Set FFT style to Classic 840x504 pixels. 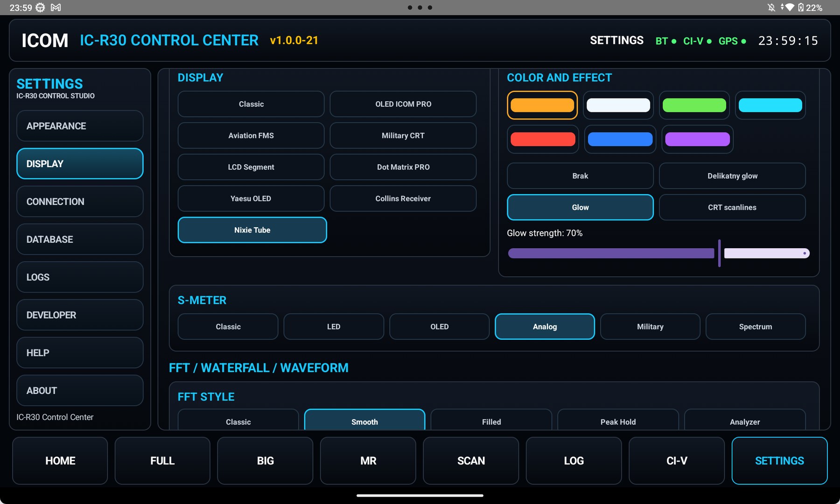click(238, 420)
